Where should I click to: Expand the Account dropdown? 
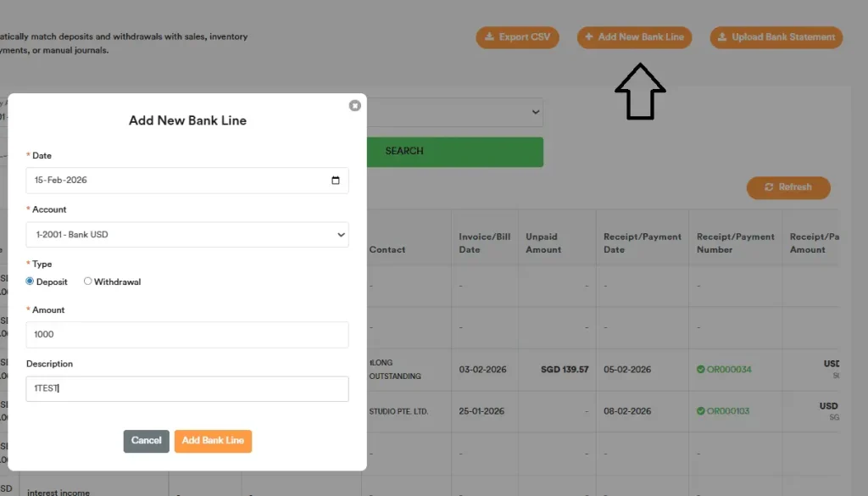[x=187, y=235]
